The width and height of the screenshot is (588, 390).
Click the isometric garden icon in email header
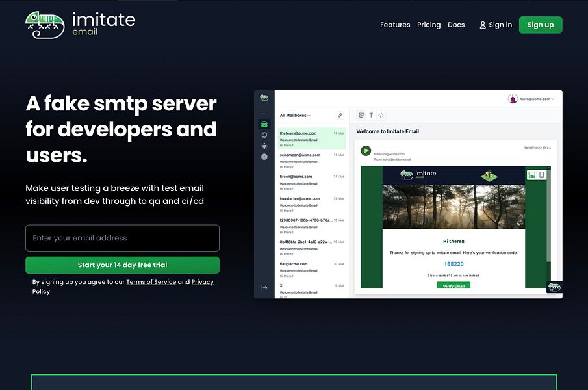click(x=489, y=175)
